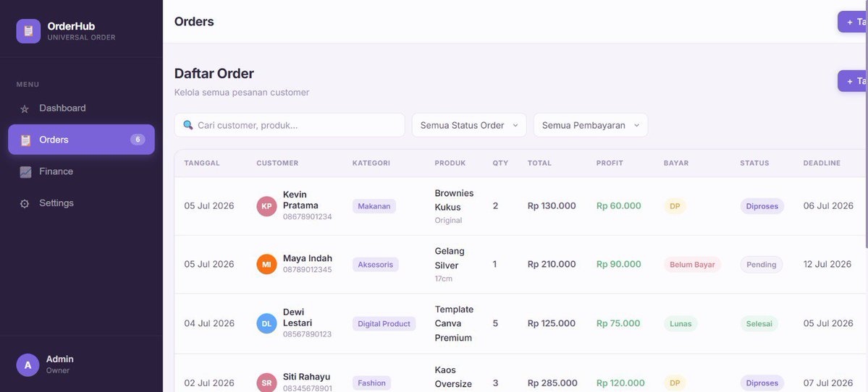The height and width of the screenshot is (392, 868).
Task: Click the Belum Bayar payment badge
Action: pyautogui.click(x=692, y=264)
